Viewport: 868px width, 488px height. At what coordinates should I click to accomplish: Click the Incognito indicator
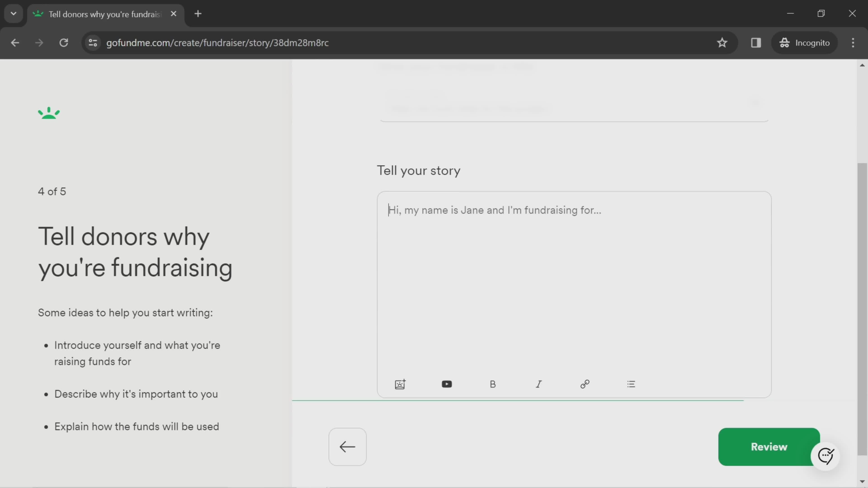click(804, 43)
